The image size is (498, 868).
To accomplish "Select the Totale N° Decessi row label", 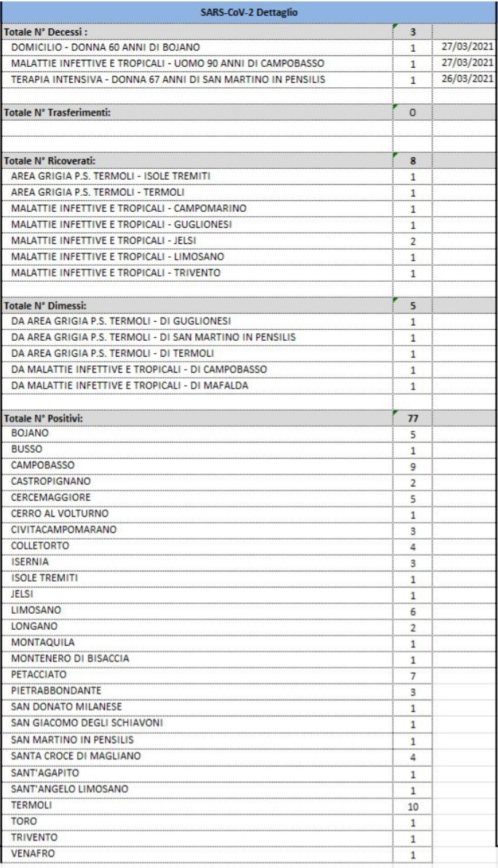I will click(46, 32).
